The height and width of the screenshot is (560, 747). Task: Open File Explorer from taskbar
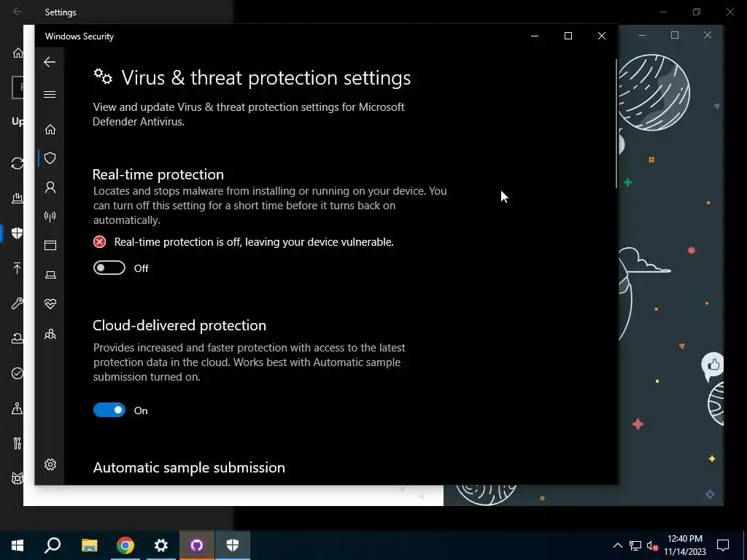(x=89, y=545)
